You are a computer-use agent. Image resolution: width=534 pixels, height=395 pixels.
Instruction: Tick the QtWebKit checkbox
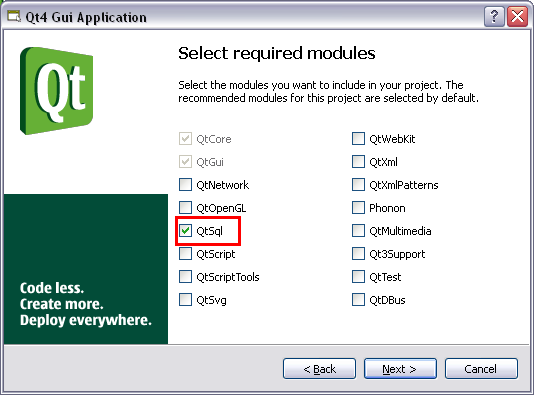(358, 139)
